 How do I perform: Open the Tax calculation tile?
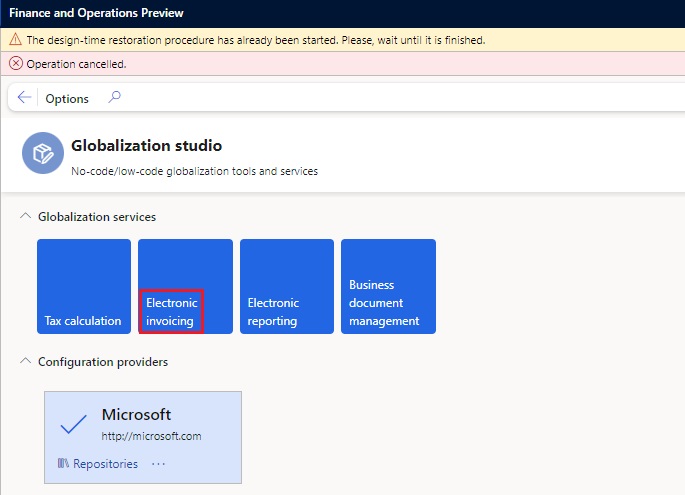coord(84,287)
